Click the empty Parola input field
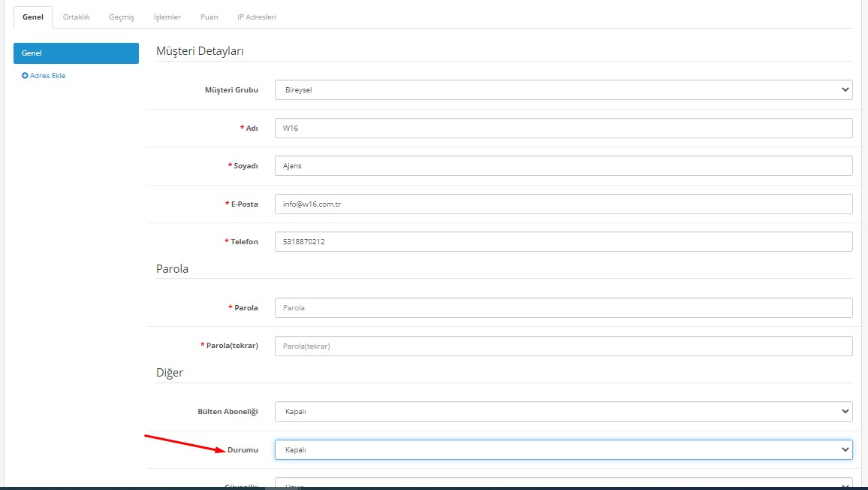The image size is (868, 490). tap(563, 308)
